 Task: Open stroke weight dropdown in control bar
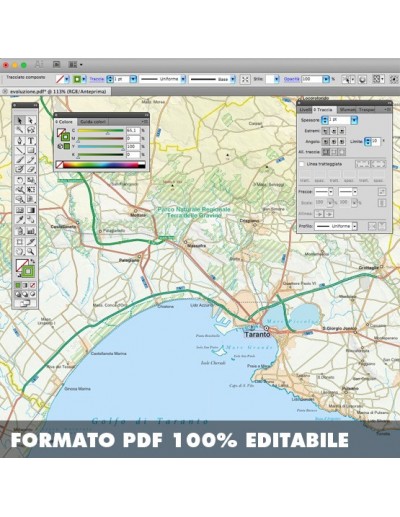point(133,79)
